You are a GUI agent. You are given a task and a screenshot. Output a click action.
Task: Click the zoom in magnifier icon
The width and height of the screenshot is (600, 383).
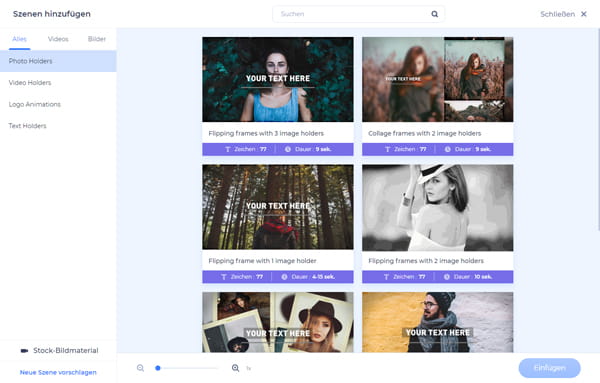[x=235, y=368]
